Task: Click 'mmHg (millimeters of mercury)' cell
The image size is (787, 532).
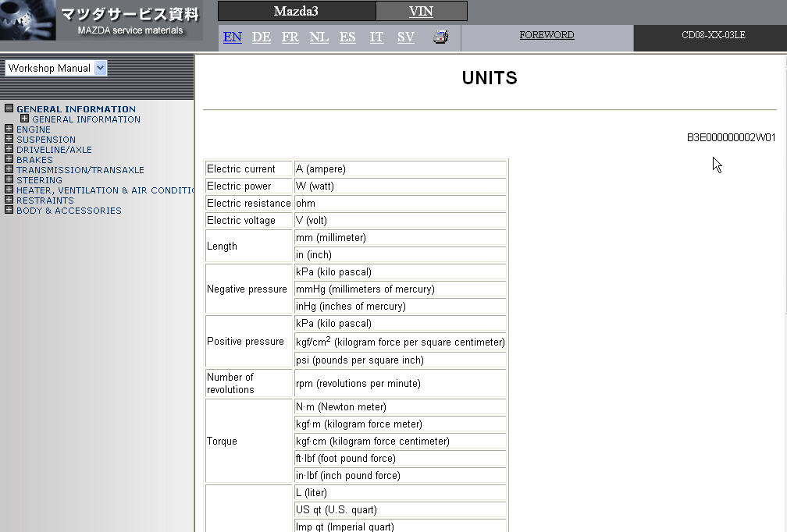Action: tap(400, 289)
